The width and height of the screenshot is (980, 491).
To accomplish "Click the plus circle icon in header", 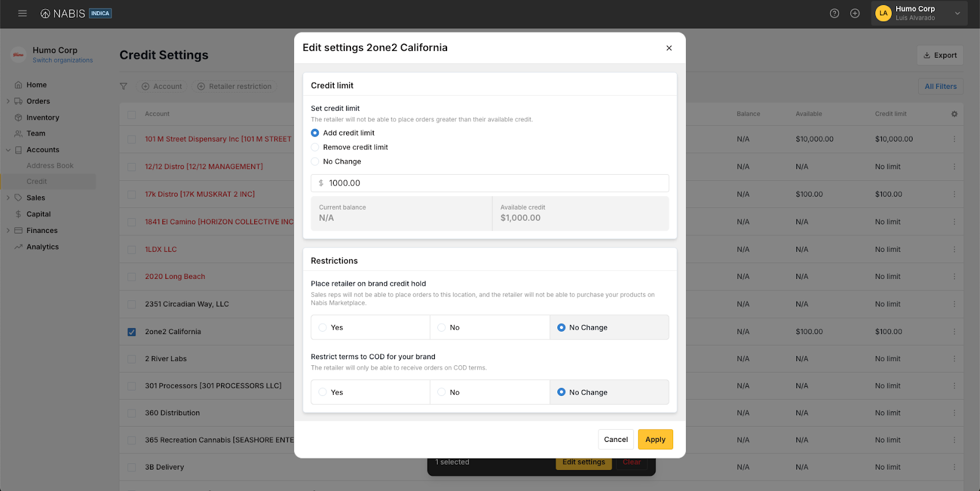I will [x=855, y=13].
